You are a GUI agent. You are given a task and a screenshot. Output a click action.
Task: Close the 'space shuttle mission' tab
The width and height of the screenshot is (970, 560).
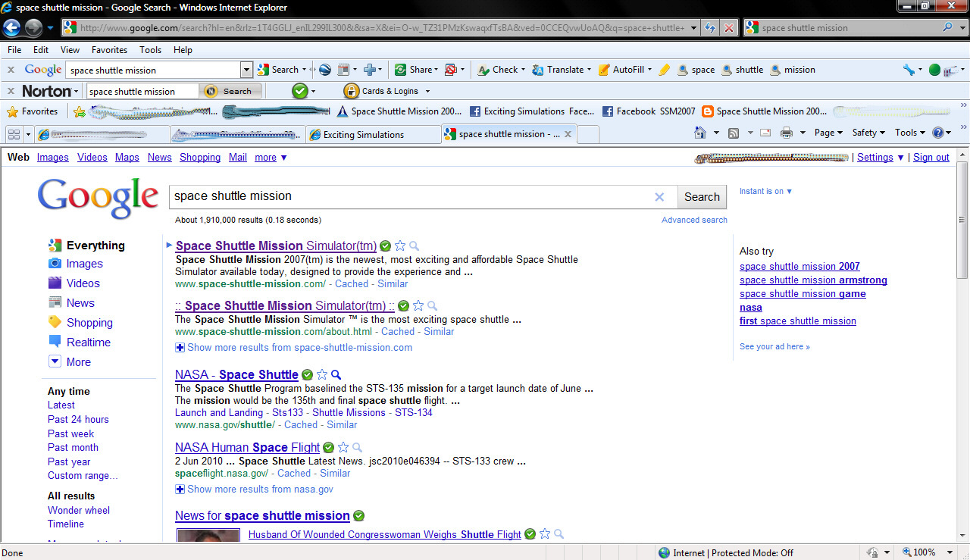tap(568, 134)
